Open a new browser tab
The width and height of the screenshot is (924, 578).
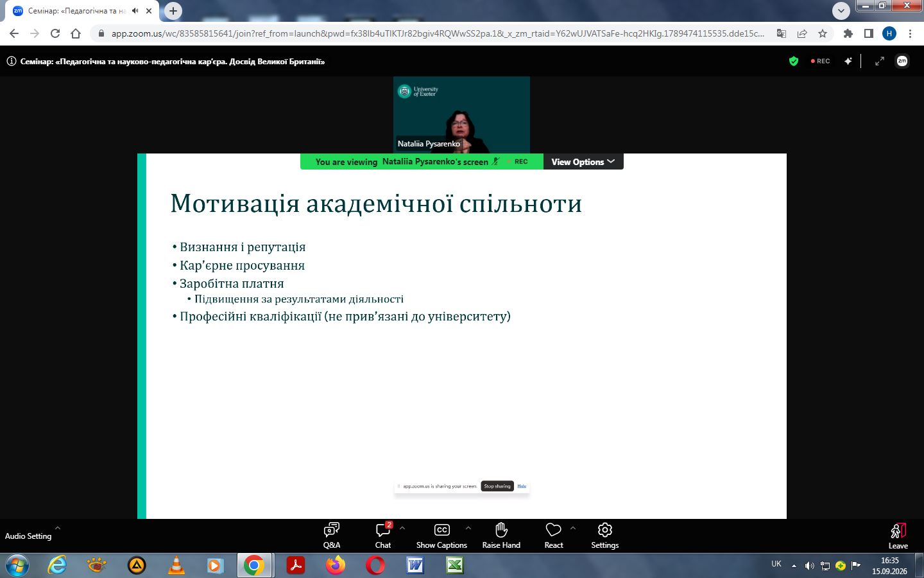[x=173, y=11]
